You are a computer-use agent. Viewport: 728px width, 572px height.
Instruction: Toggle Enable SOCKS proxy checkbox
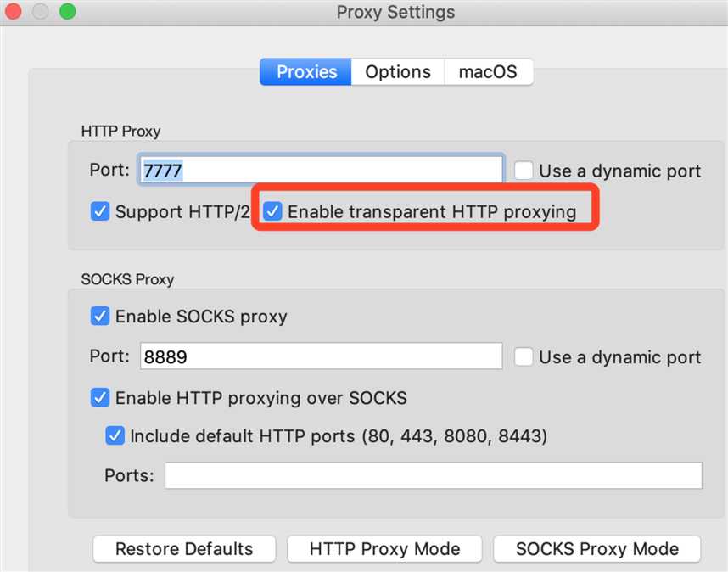pos(100,317)
